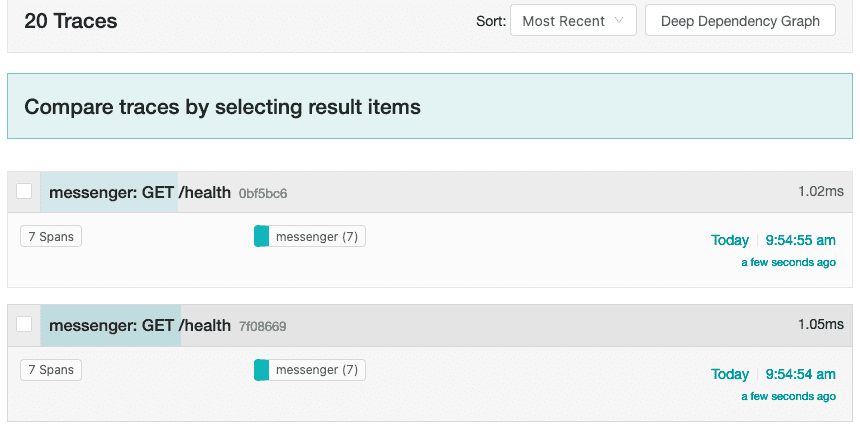The image size is (860, 428).
Task: Click the trace ID 0bf5bc6 text
Action: tap(263, 193)
